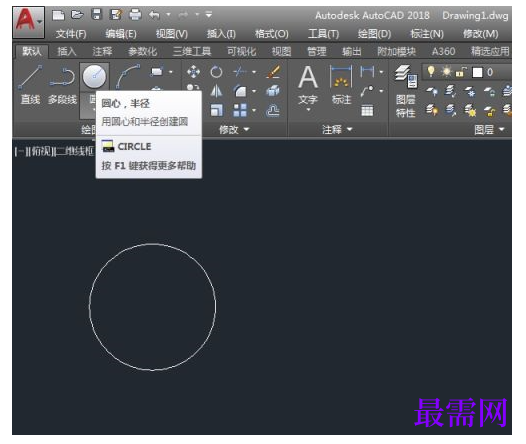
Task: Expand the 注释 (Annotation) panel
Action: click(337, 129)
